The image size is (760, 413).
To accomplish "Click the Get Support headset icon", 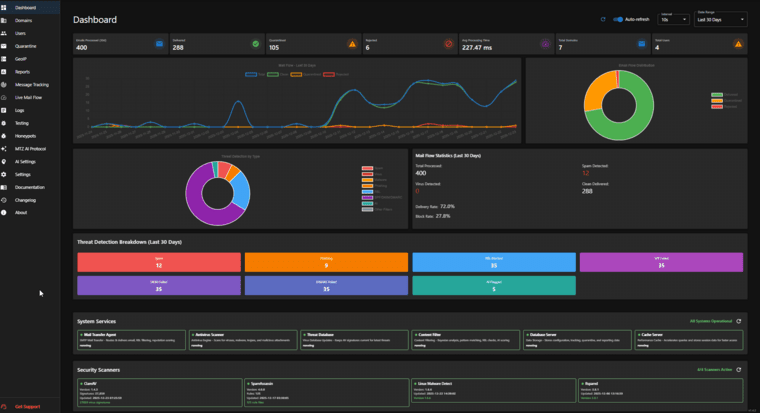I will pos(4,407).
